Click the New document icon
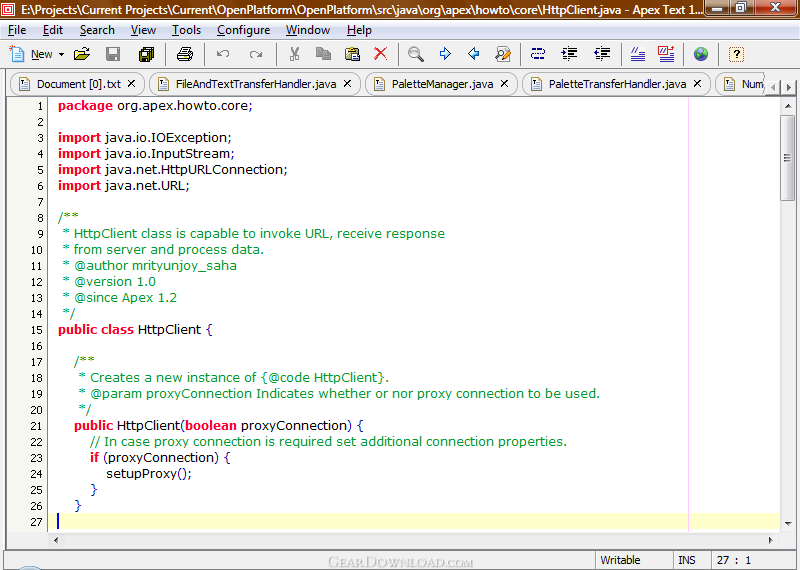This screenshot has height=570, width=800. (17, 54)
